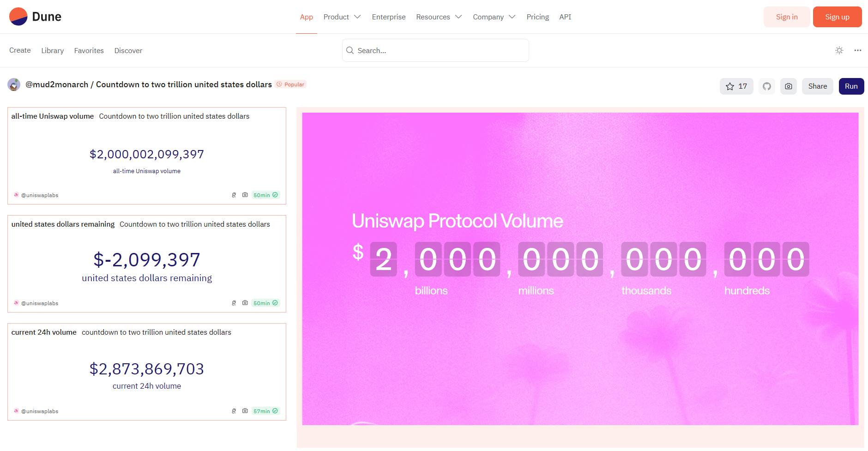Image resolution: width=868 pixels, height=451 pixels.
Task: Click the current 24h volume card title
Action: 44,332
